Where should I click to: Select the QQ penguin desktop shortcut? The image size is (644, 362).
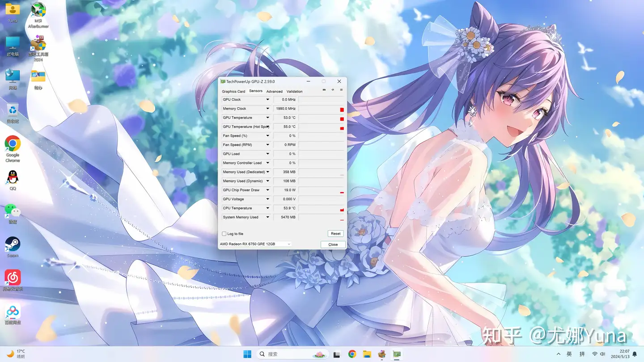(x=13, y=181)
